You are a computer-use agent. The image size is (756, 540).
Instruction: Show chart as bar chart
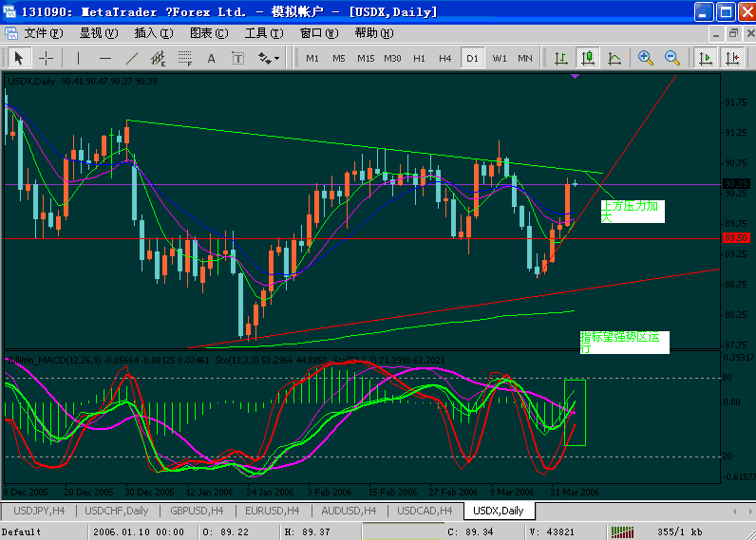[x=560, y=58]
